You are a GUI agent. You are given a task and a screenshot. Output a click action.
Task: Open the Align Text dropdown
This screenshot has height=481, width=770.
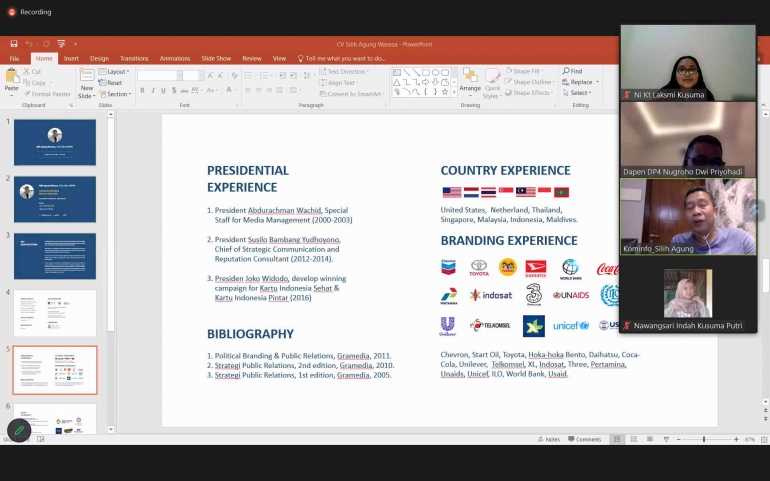point(339,83)
